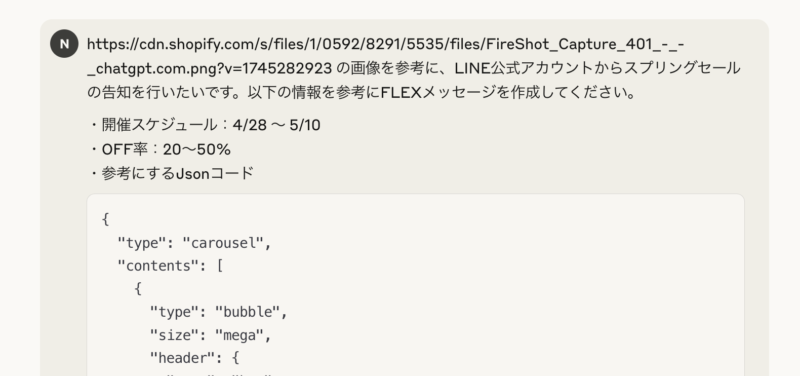Click the "type": "bubble" code line
Image resolution: width=800 pixels, height=376 pixels.
pyautogui.click(x=219, y=312)
